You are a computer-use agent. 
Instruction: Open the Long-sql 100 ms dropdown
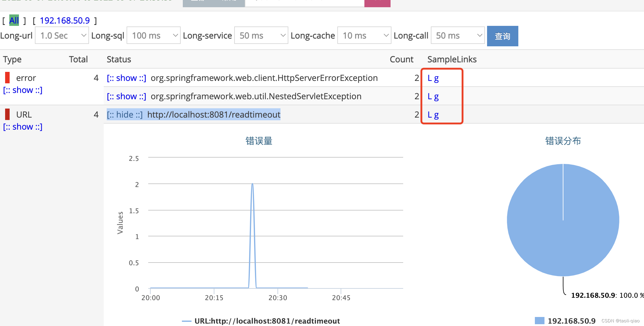pos(153,35)
